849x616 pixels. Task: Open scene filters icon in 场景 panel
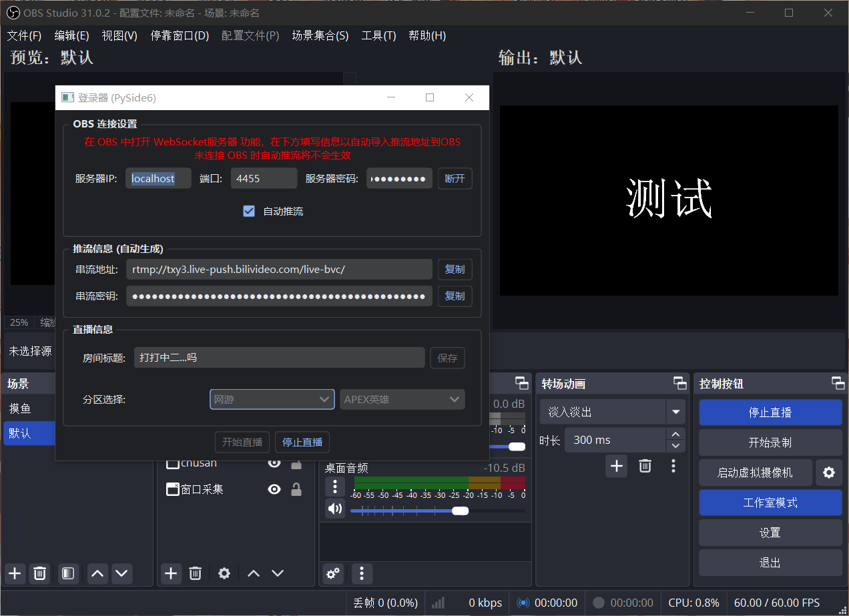(x=68, y=573)
